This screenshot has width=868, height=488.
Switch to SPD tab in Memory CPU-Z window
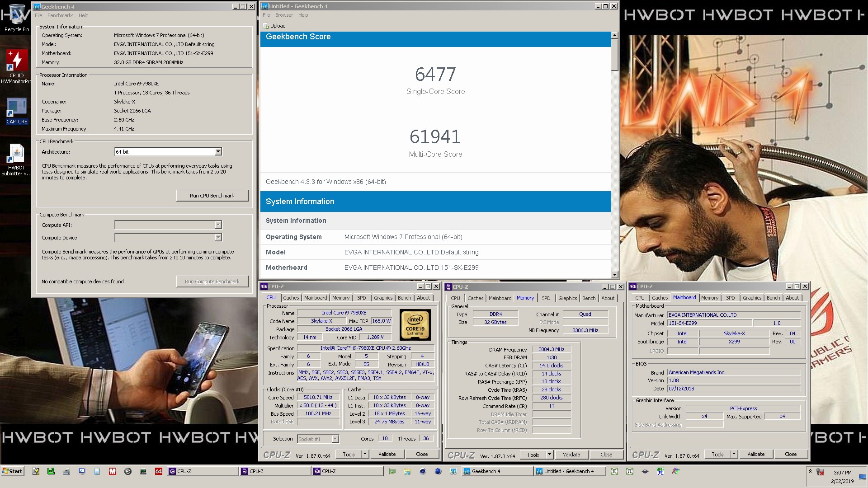[546, 299]
